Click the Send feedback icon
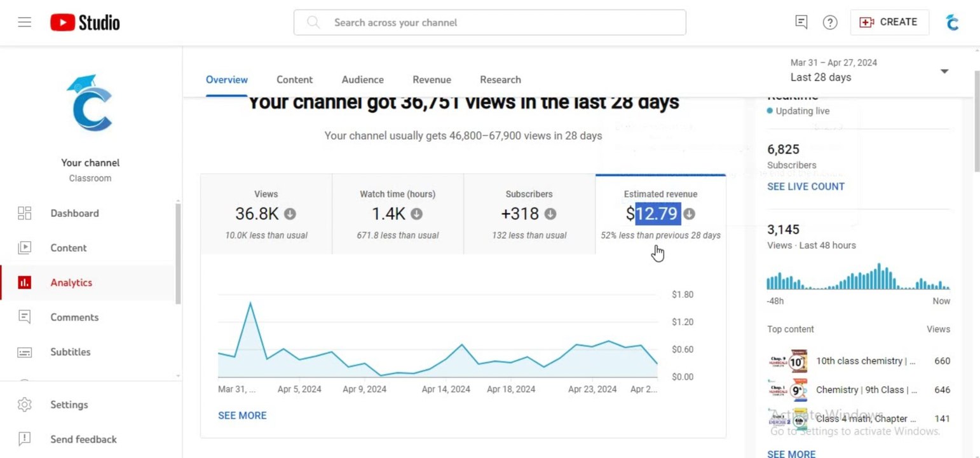Image resolution: width=980 pixels, height=458 pixels. click(24, 439)
